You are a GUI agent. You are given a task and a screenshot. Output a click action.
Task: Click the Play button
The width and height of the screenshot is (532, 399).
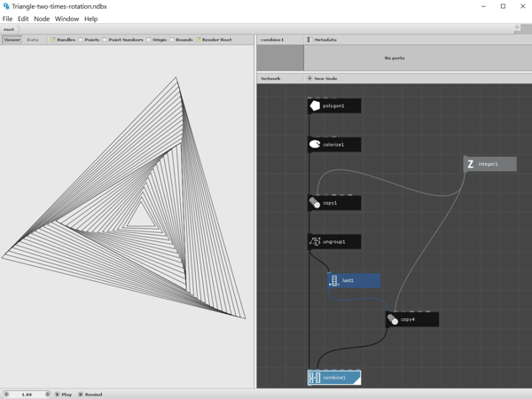[x=64, y=395]
